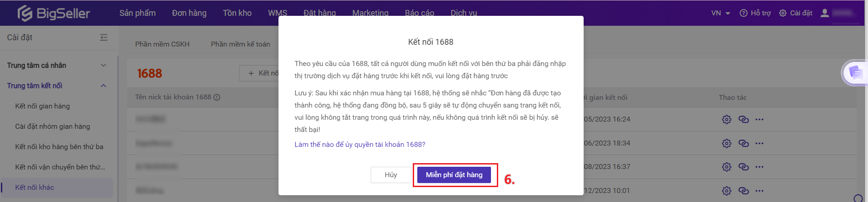Viewport: 868px width, 202px height.
Task: Click Tên nick tài khoản 1688 header
Action: pyautogui.click(x=173, y=97)
